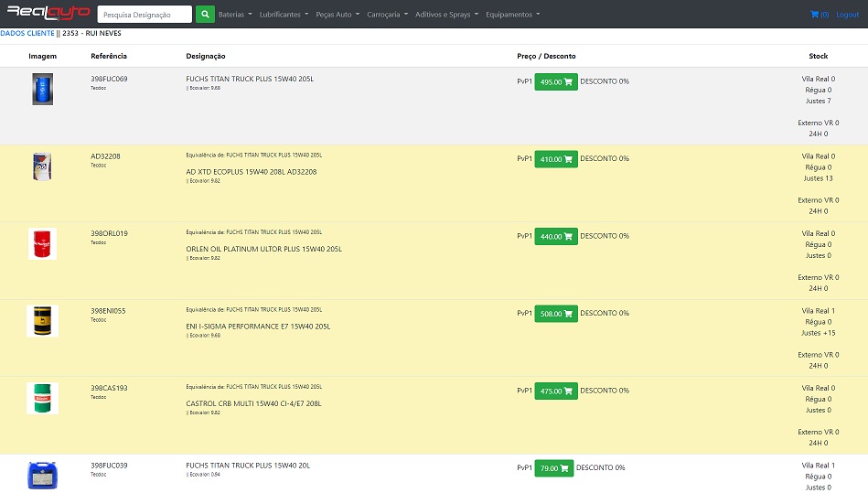Click Justes 13 stock for AD32208
This screenshot has height=493, width=868.
tap(819, 178)
